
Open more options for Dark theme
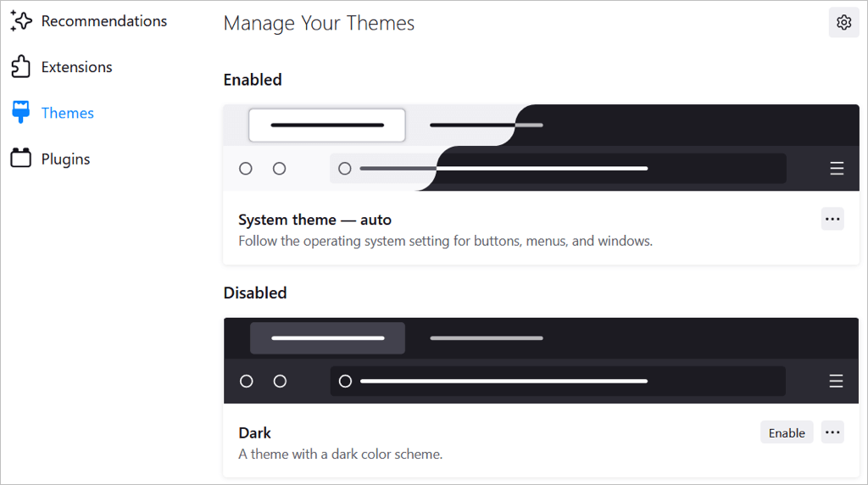[832, 432]
